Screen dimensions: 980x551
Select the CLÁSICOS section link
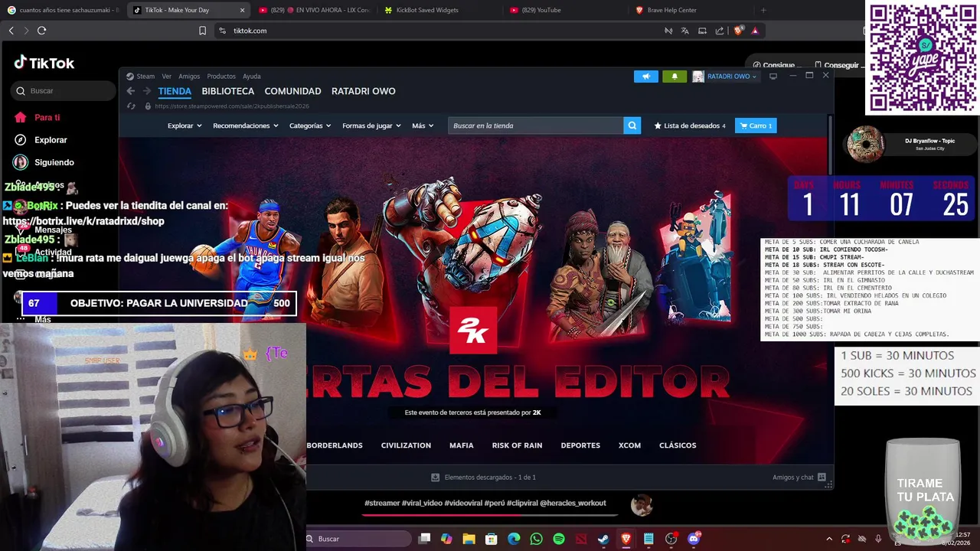click(x=678, y=445)
